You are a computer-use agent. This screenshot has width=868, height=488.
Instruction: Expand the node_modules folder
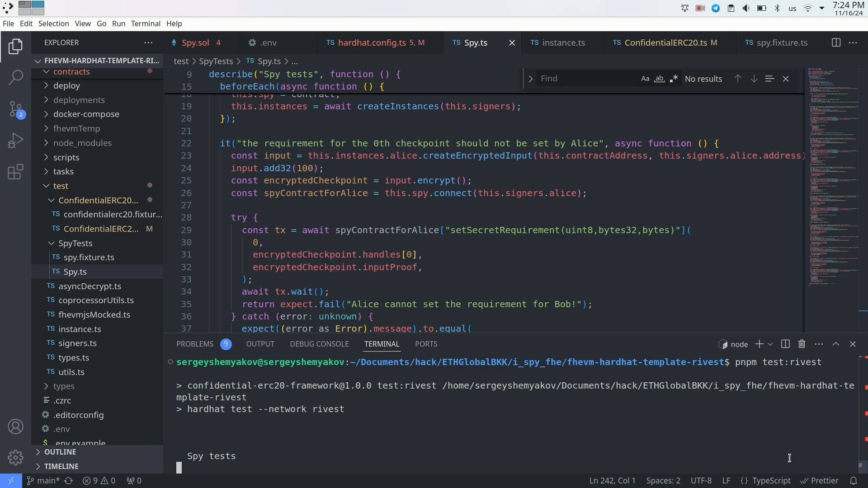tap(82, 143)
